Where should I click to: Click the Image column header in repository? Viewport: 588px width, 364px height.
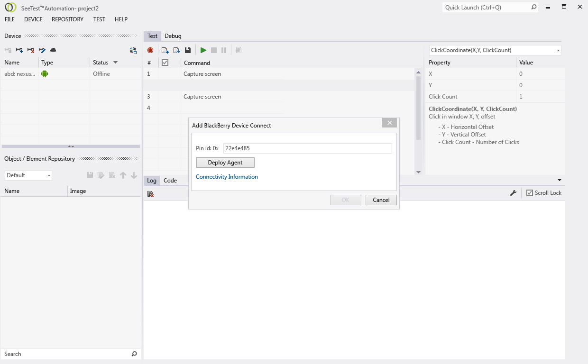[104, 191]
